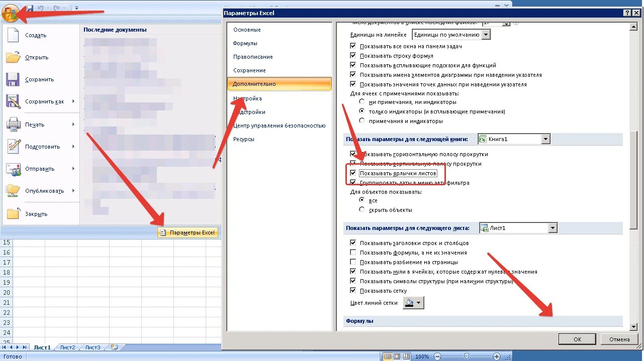Viewport: 644px width, 361px height.
Task: Click the printer icon next to Печать
Action: [x=14, y=125]
